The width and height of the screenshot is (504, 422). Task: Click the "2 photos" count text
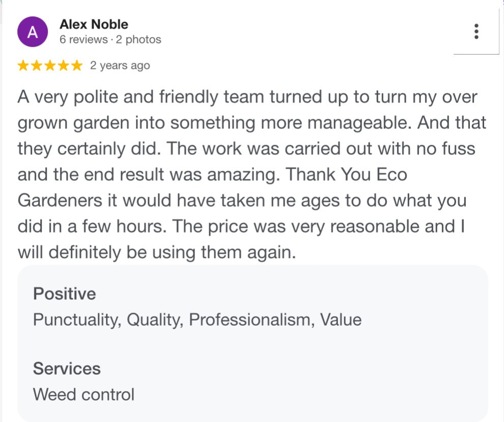point(138,39)
